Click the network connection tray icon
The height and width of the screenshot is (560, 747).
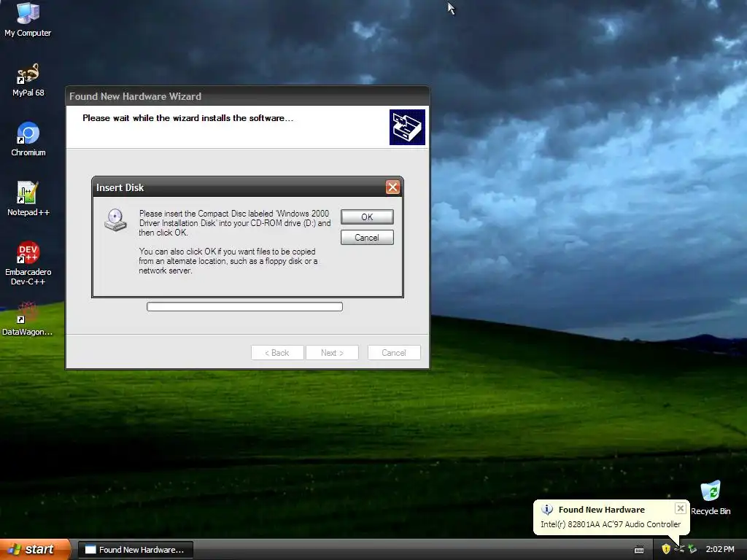679,549
